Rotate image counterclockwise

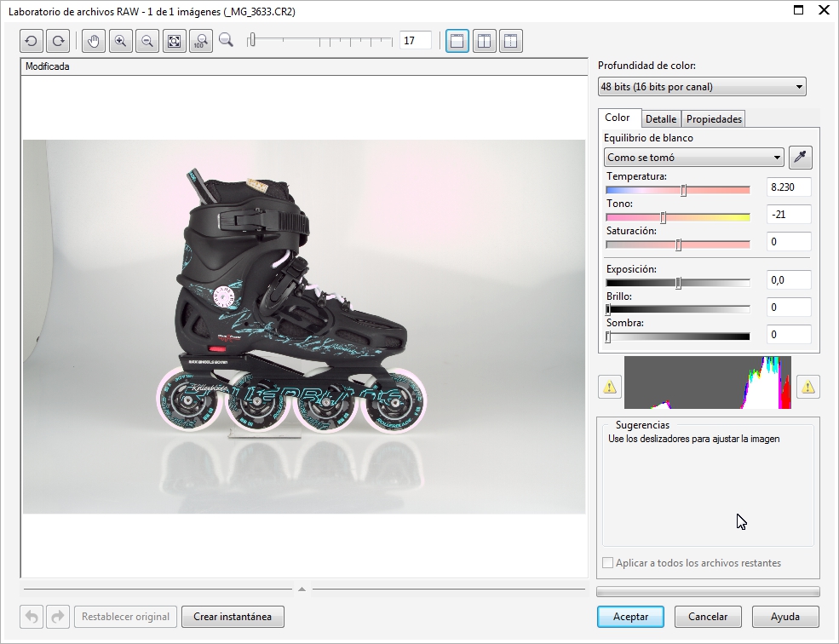point(31,41)
